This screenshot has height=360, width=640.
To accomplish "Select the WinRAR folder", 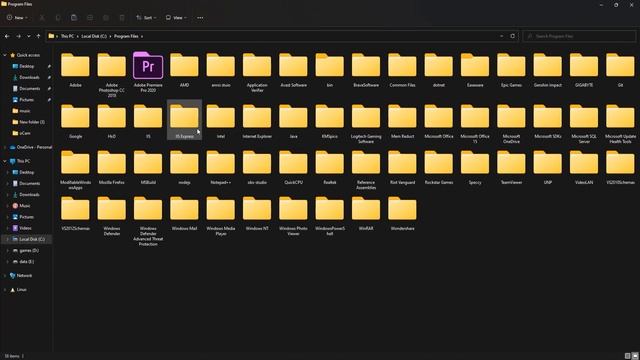I will [x=366, y=213].
